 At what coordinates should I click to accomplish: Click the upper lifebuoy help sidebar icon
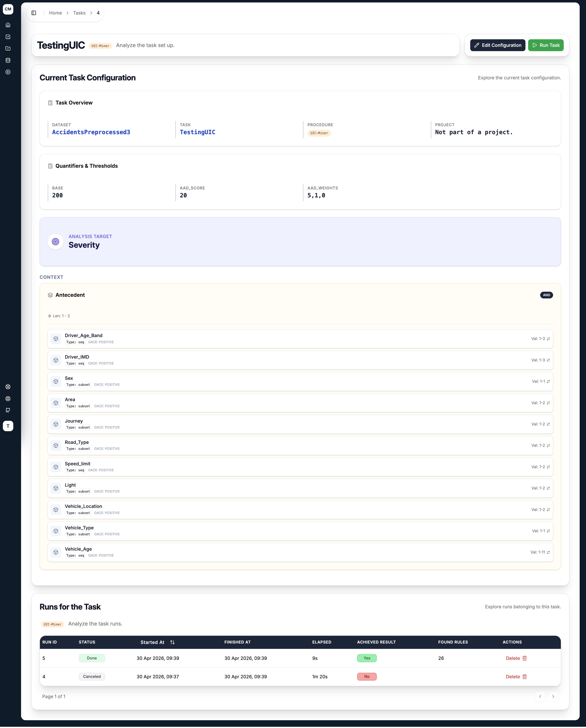point(8,387)
